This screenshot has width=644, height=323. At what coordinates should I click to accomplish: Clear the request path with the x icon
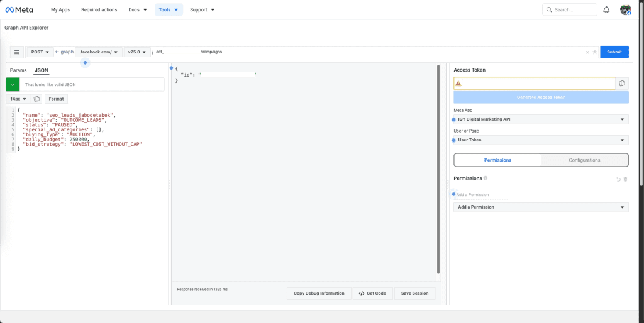pyautogui.click(x=587, y=52)
